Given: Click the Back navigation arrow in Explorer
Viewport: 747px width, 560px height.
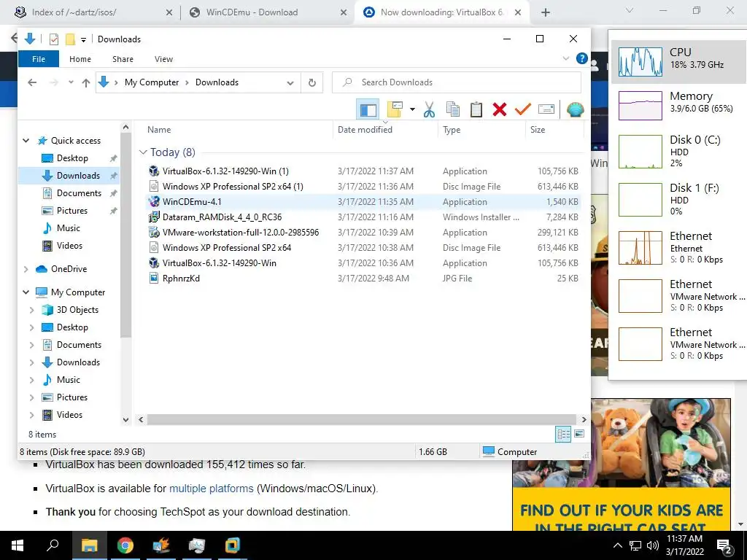Looking at the screenshot, I should (32, 83).
